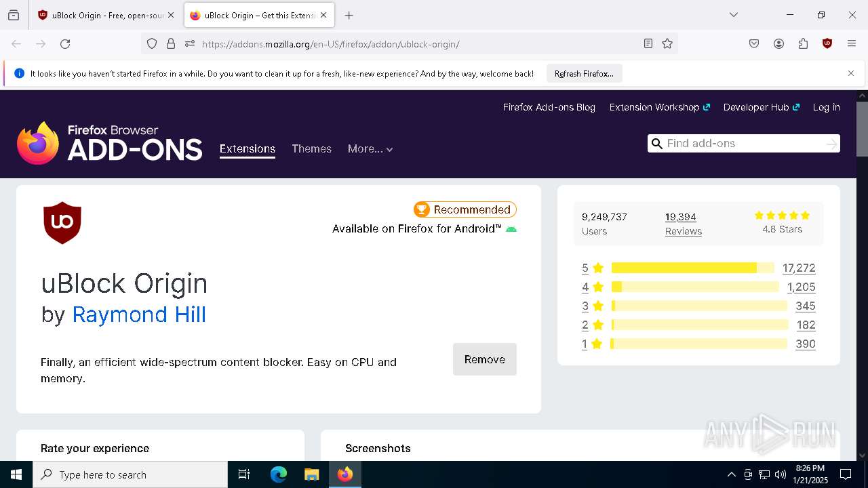The image size is (868, 488).
Task: Filter reviews by 5 stars count 17,272
Action: click(x=799, y=268)
